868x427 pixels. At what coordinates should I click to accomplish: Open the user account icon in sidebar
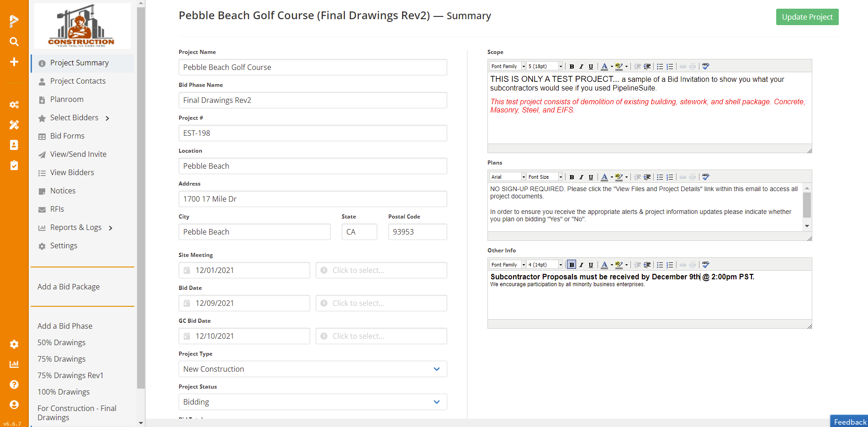[14, 405]
